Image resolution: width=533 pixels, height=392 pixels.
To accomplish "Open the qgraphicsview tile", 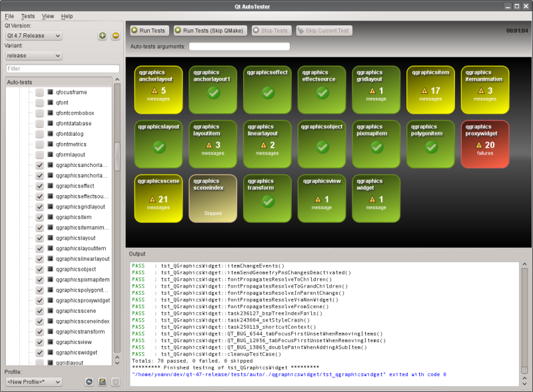I will coord(322,198).
